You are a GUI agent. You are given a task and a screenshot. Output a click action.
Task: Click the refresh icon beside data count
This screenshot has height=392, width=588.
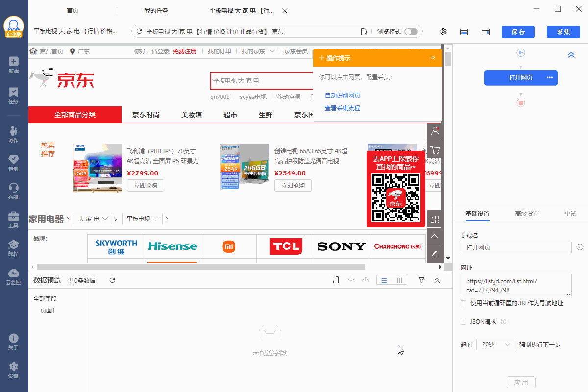click(112, 280)
